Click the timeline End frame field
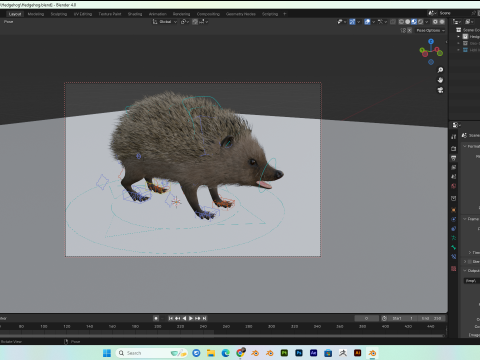 coord(431,318)
